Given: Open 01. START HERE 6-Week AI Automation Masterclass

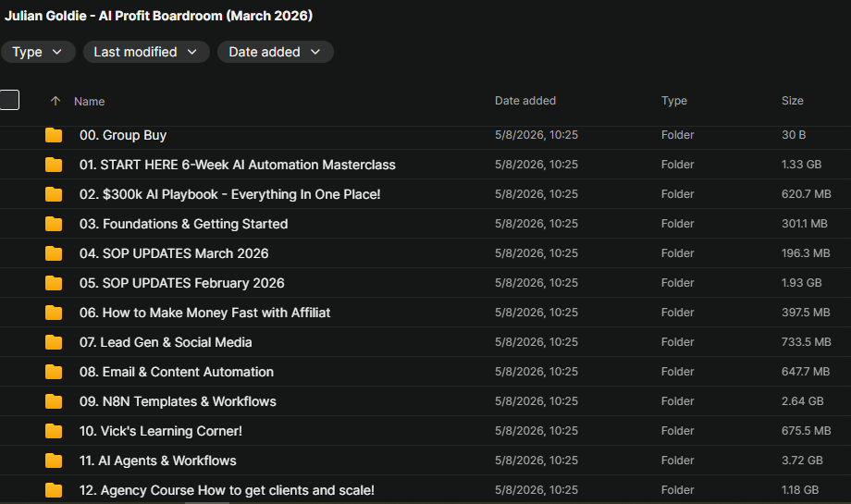Looking at the screenshot, I should click(237, 165).
